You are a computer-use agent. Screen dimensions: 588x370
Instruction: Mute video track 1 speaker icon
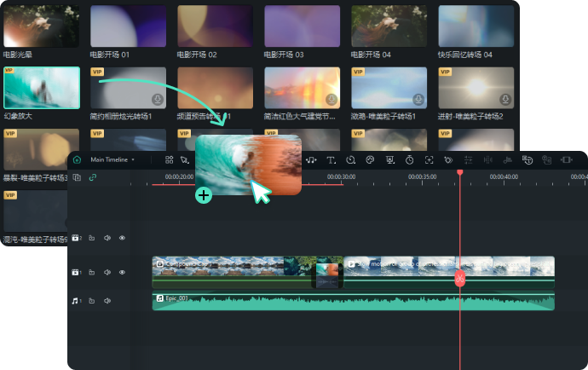pos(107,273)
